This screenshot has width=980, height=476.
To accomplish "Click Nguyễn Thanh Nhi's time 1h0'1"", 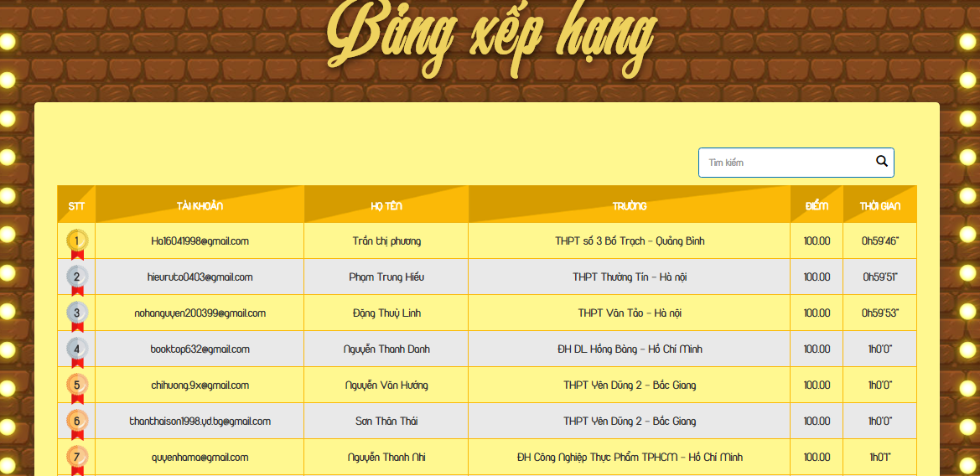I will [880, 458].
